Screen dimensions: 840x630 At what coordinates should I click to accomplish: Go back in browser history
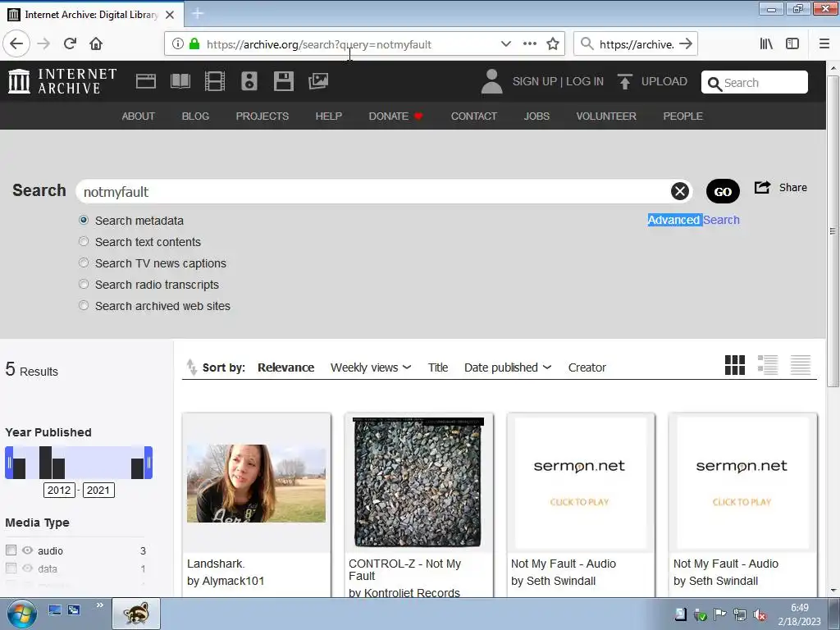tap(16, 44)
